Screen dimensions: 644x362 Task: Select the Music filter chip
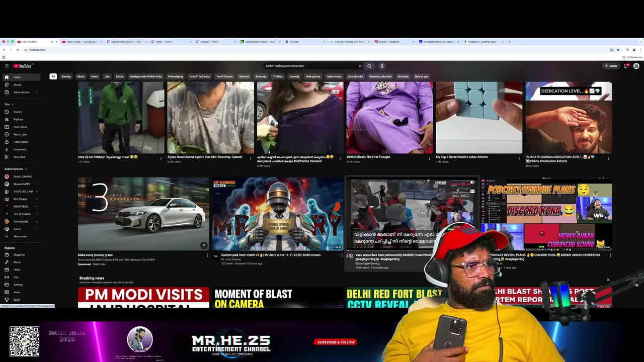(80, 76)
